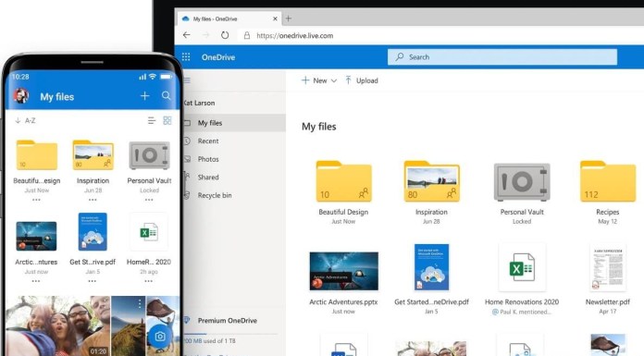This screenshot has height=356, width=644.
Task: Open more options under HomeR... 2020 on phone
Action: point(148,281)
